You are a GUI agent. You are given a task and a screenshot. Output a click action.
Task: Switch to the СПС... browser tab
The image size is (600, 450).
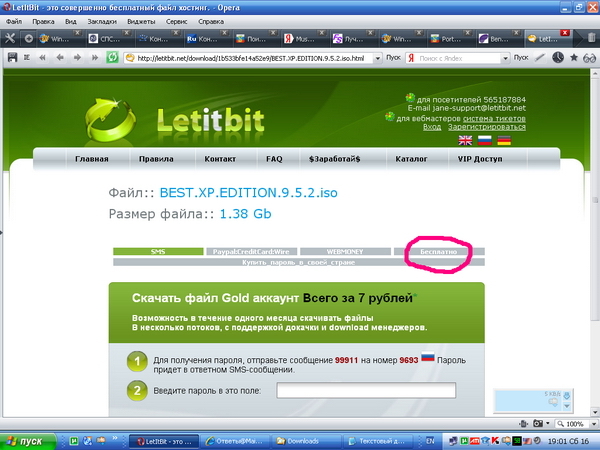(x=109, y=39)
